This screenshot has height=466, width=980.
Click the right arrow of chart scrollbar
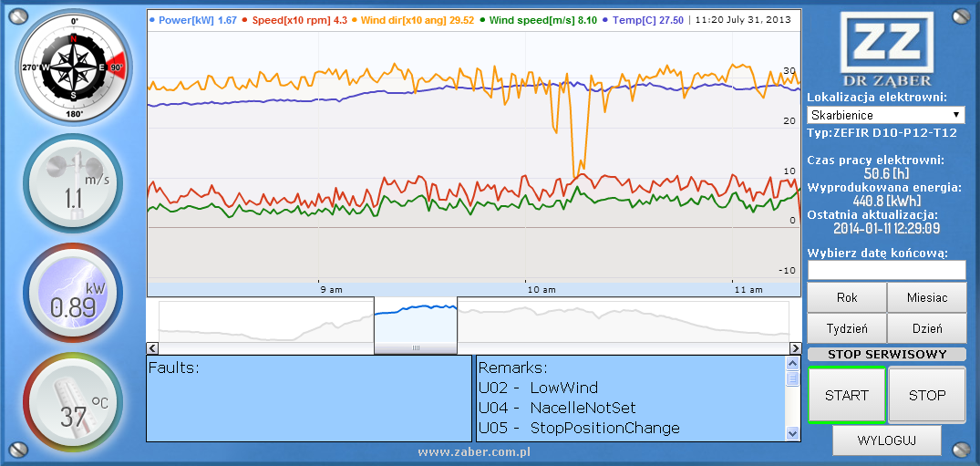pos(795,347)
